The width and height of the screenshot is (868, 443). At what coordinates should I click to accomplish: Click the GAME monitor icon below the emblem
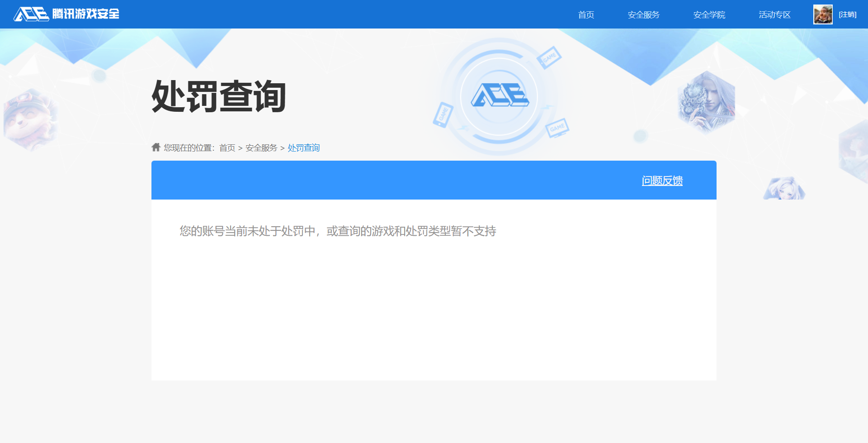(x=557, y=128)
